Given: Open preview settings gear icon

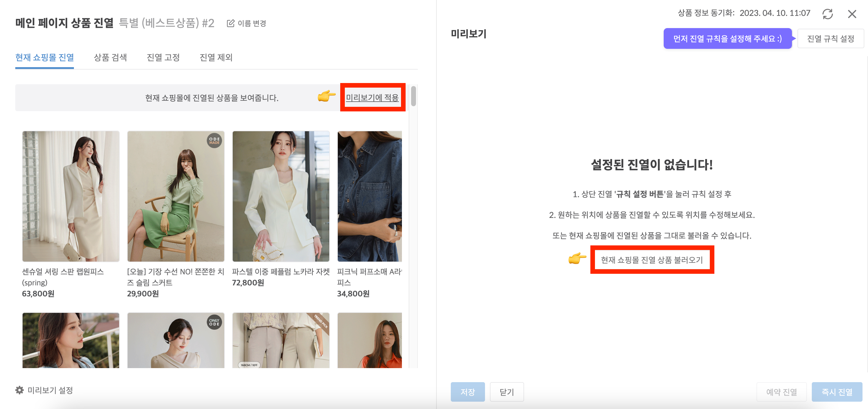Looking at the screenshot, I should pyautogui.click(x=20, y=390).
